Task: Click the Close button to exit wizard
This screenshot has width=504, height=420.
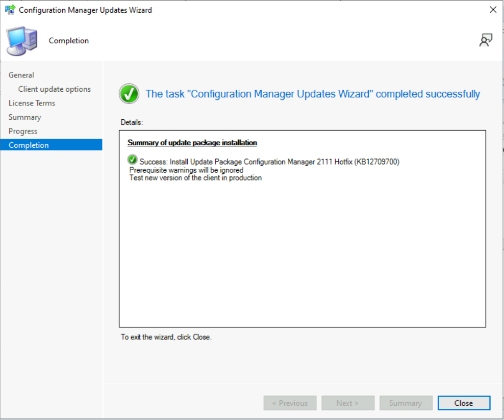Action: [x=464, y=403]
